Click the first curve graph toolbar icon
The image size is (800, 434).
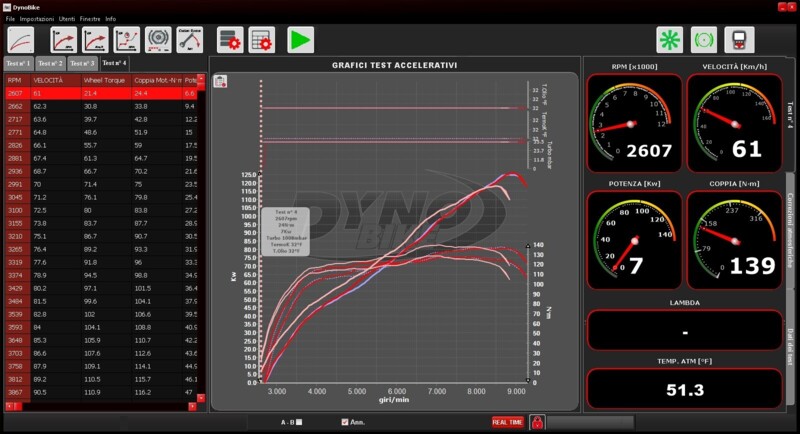[x=21, y=40]
